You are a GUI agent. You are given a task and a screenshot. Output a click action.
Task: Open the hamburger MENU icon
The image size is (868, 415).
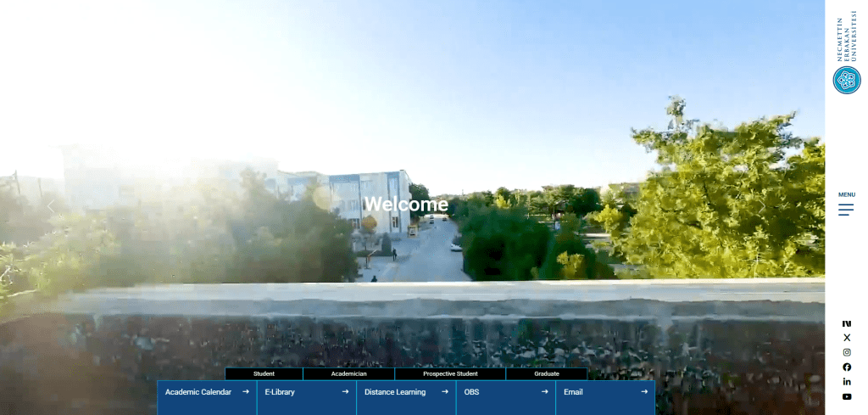point(846,210)
